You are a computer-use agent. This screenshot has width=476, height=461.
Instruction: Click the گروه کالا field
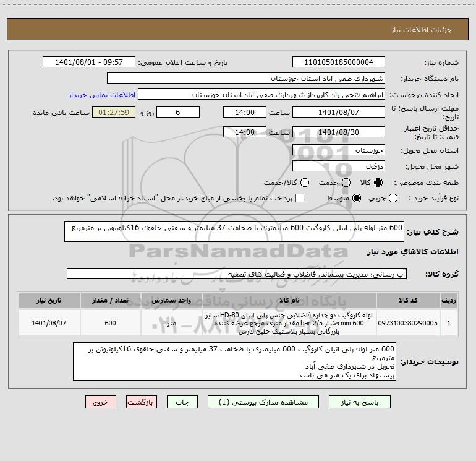tap(237, 274)
